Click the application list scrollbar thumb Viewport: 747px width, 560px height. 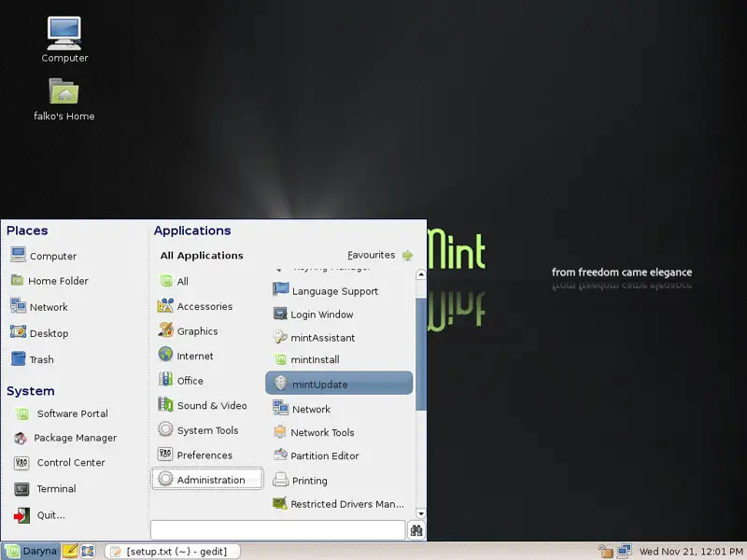[421, 355]
